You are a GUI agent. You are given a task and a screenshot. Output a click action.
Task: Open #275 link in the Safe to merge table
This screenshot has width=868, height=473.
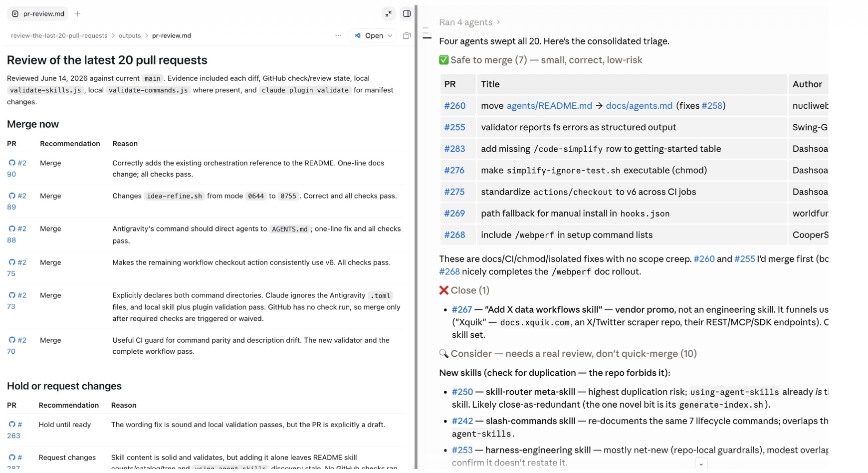(454, 192)
